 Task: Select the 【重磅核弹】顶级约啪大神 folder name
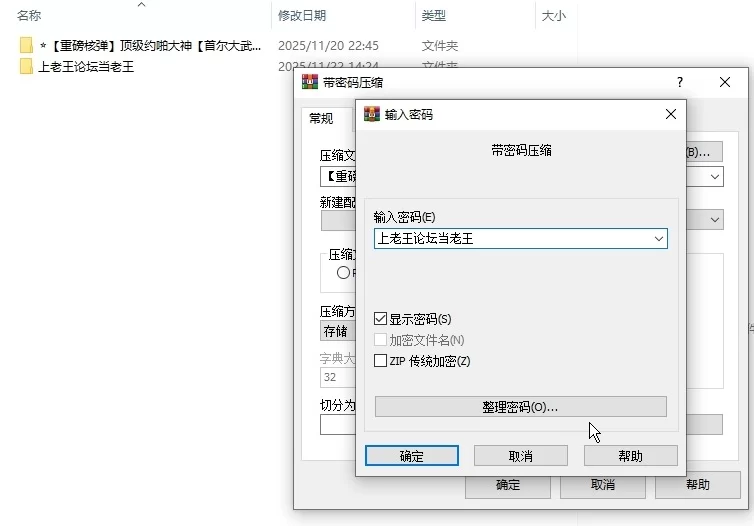click(x=151, y=46)
